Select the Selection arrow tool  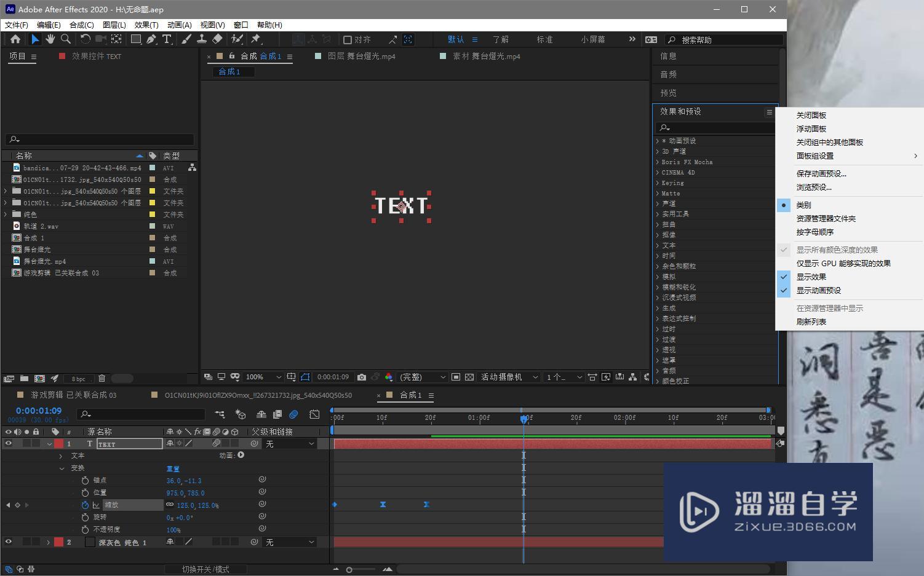point(35,39)
